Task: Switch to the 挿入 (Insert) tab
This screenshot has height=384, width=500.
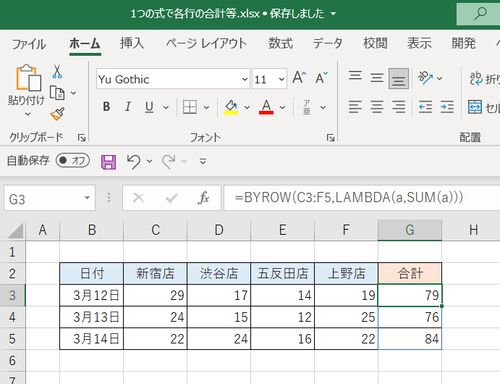Action: [132, 43]
